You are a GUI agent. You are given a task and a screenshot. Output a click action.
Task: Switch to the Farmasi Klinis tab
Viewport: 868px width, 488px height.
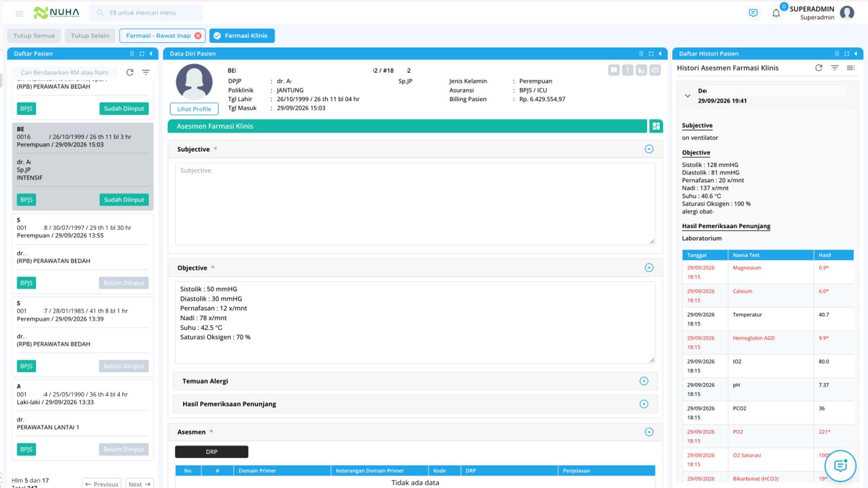[x=242, y=36]
